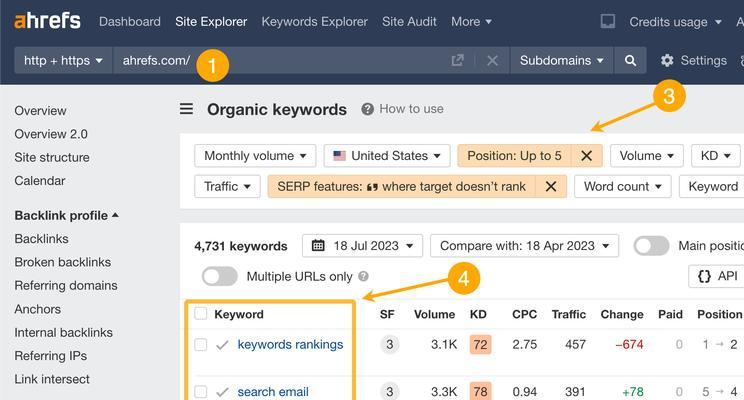The height and width of the screenshot is (400, 744).
Task: Open Referring IPs report
Action: point(51,355)
